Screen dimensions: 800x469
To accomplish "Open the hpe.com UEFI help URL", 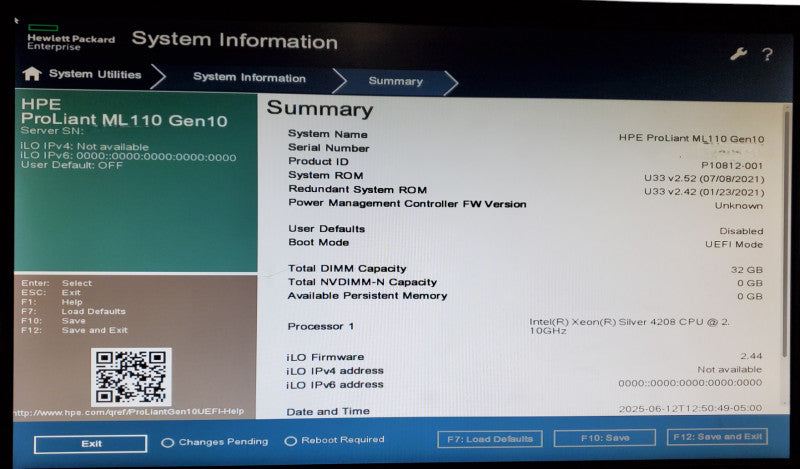I will (x=130, y=411).
